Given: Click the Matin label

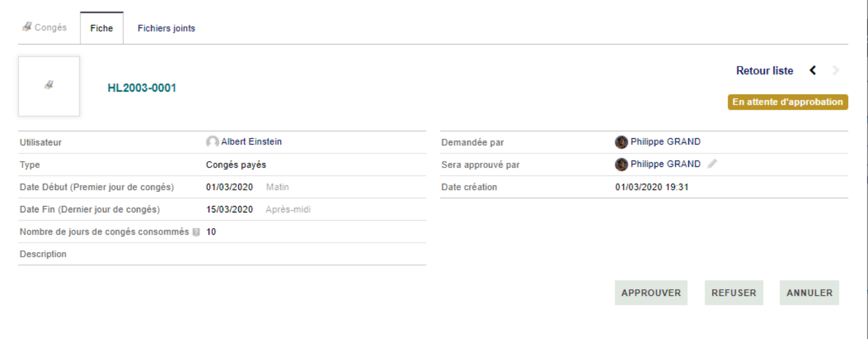Looking at the screenshot, I should pos(277,187).
